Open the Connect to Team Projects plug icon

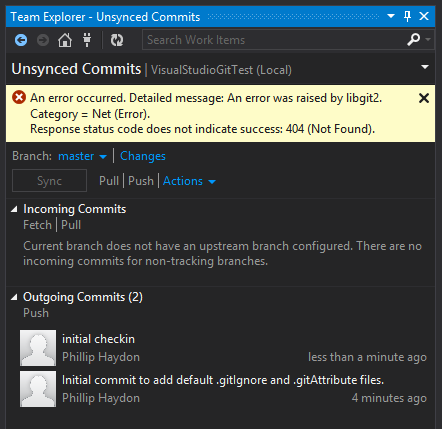pyautogui.click(x=87, y=40)
